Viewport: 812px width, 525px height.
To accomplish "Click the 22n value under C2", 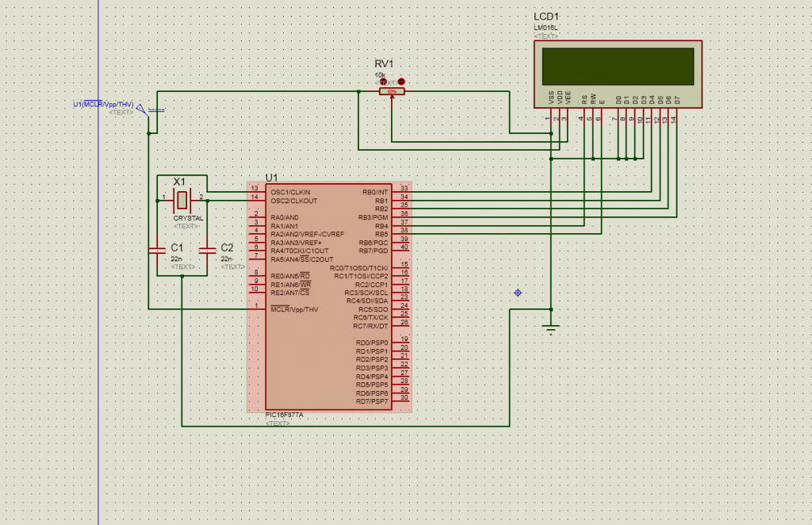I will click(227, 259).
